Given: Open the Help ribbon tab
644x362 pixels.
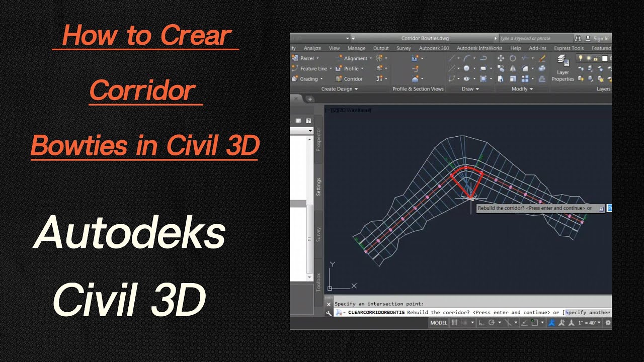Looking at the screenshot, I should (x=516, y=48).
